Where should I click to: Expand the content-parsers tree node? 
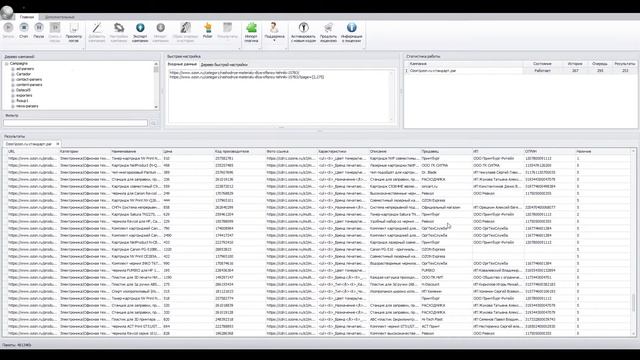pyautogui.click(x=13, y=85)
